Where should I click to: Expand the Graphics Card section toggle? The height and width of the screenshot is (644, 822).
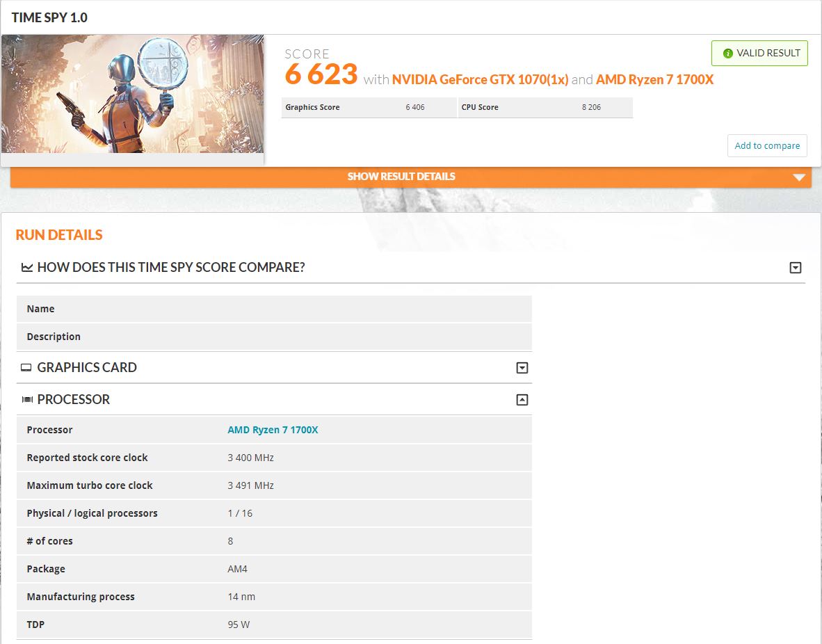tap(522, 368)
